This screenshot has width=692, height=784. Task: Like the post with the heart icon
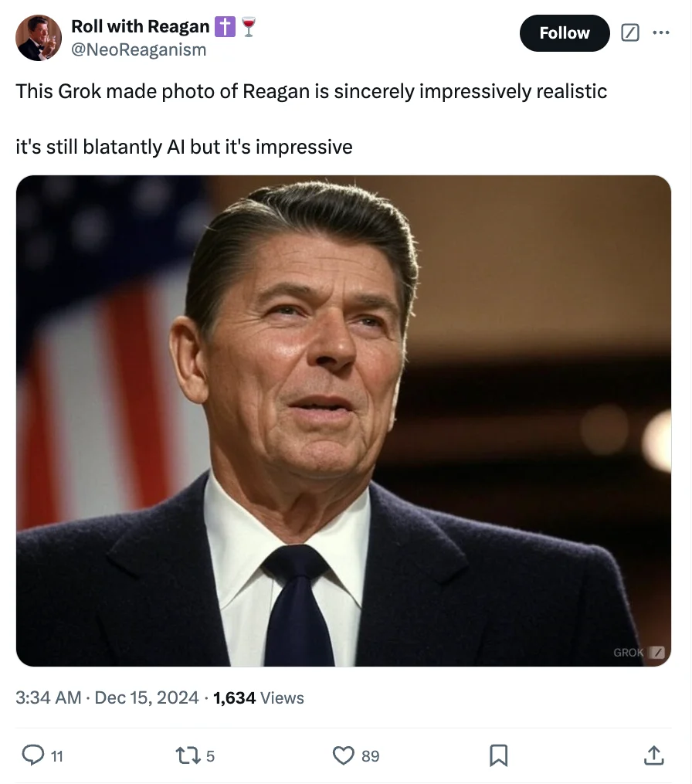(x=343, y=755)
